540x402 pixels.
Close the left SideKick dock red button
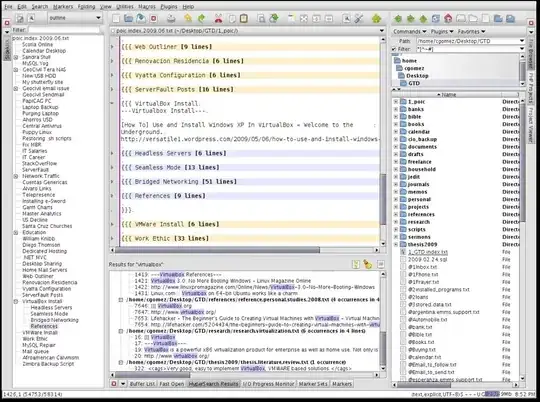point(7,23)
